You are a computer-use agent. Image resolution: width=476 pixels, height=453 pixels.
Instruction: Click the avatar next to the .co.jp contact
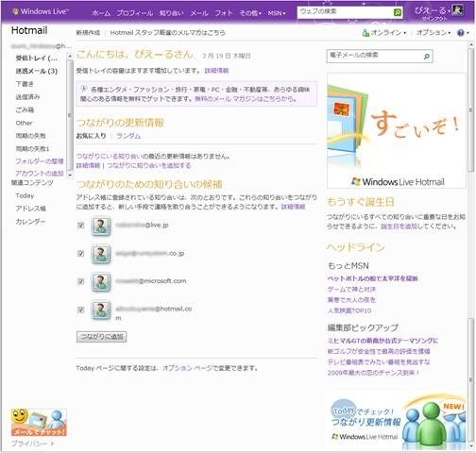pos(101,254)
